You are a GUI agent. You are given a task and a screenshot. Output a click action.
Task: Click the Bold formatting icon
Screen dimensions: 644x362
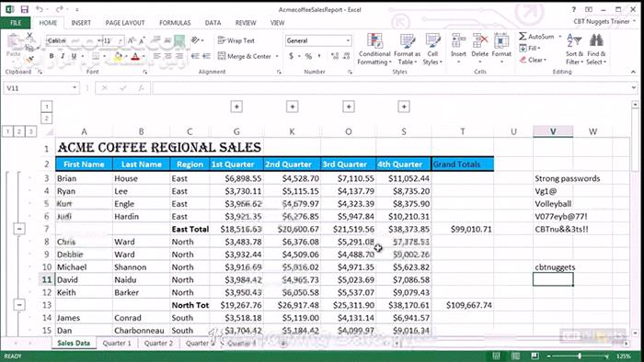52,56
